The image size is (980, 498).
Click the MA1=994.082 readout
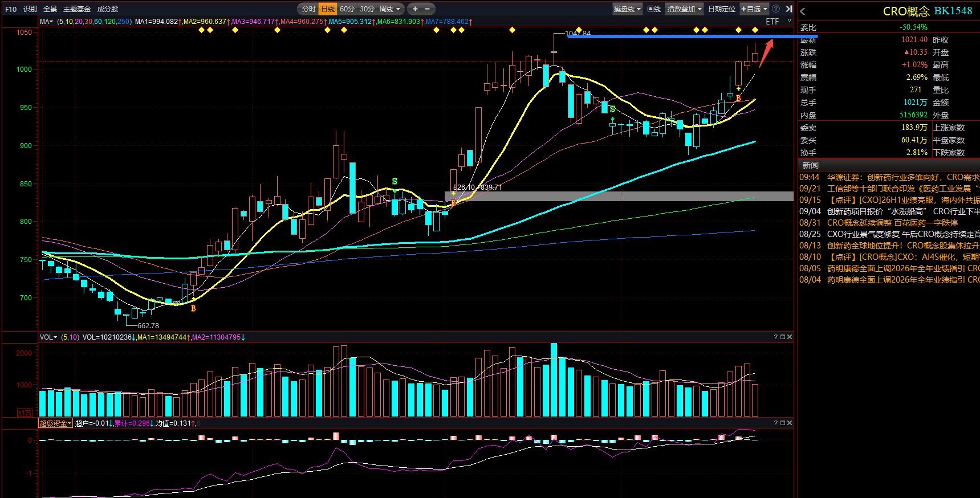tap(158, 22)
